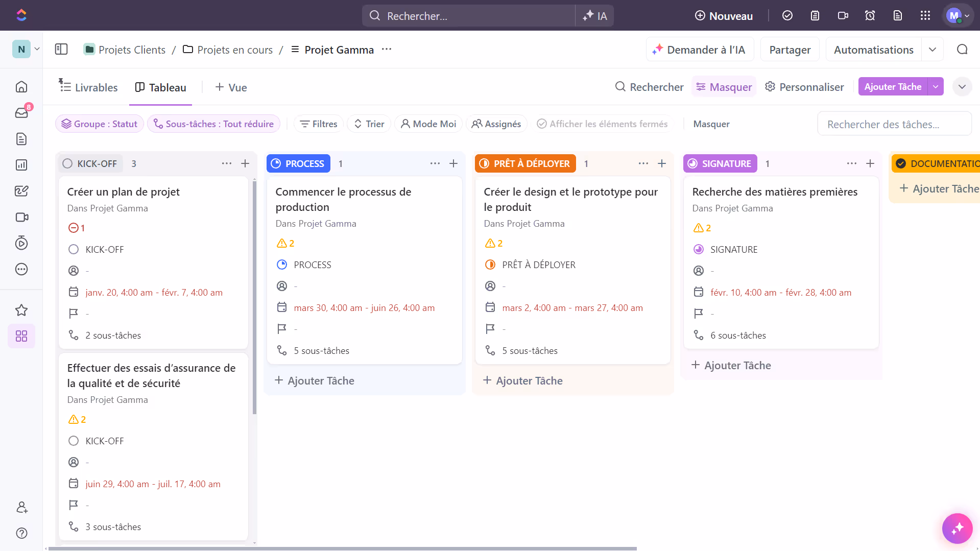Launch the AI assistant bubble bottom right
The width and height of the screenshot is (980, 551).
point(957,528)
